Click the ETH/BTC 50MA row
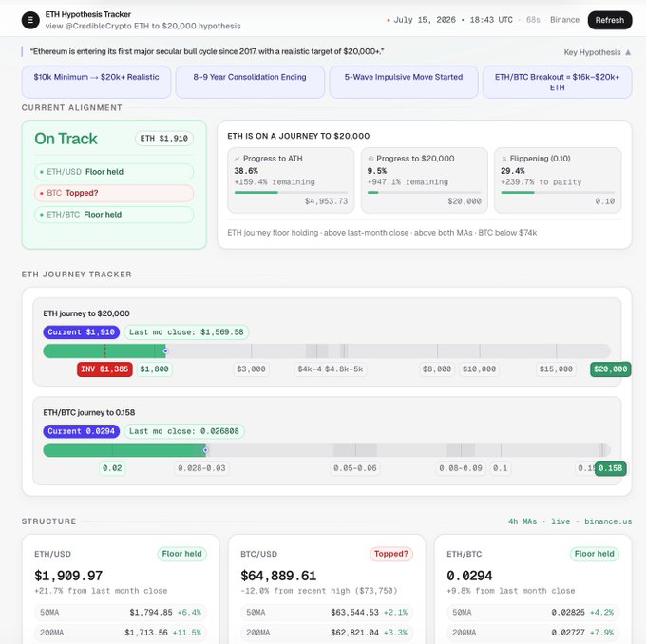The width and height of the screenshot is (646, 644). (533, 613)
